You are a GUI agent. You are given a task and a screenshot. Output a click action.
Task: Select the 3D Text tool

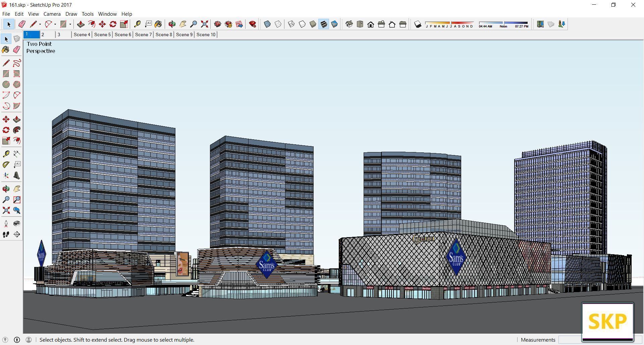pos(17,176)
